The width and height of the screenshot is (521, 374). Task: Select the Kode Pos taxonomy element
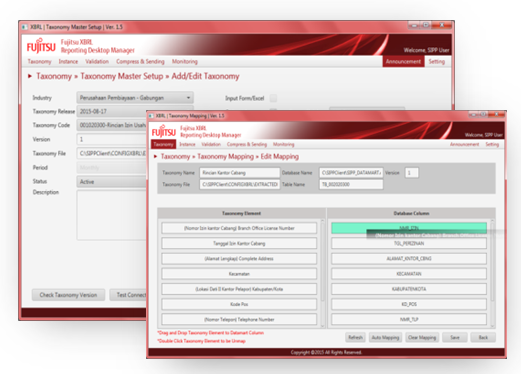click(x=239, y=304)
